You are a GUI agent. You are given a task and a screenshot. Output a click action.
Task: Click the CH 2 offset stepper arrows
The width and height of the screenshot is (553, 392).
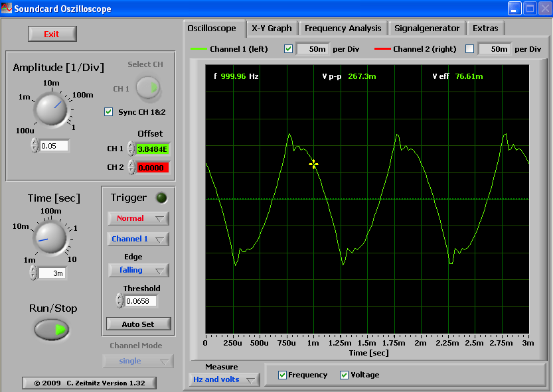click(131, 167)
